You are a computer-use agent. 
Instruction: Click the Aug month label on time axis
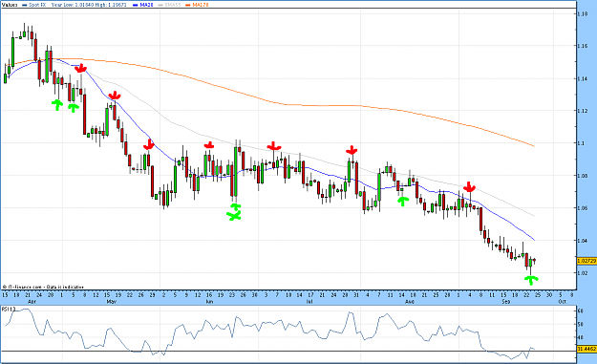[x=410, y=302]
